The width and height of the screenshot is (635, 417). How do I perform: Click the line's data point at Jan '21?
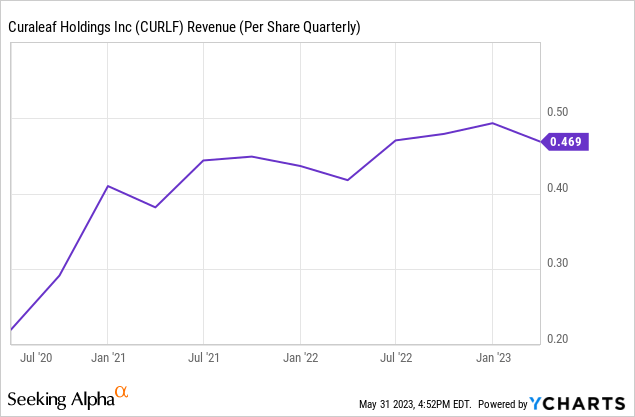[x=107, y=186]
